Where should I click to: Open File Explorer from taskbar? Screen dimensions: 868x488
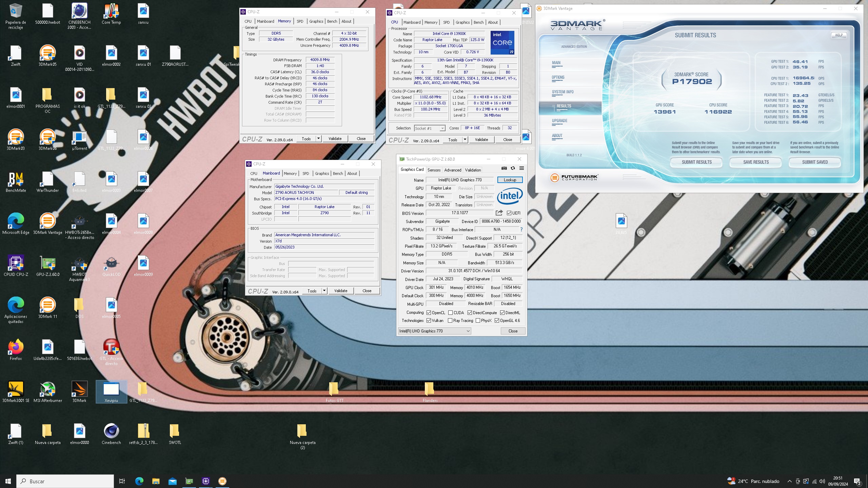156,481
